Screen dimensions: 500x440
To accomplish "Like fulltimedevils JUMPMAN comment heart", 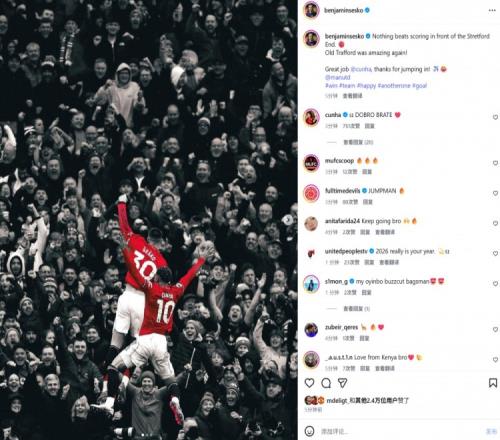I will [x=495, y=193].
